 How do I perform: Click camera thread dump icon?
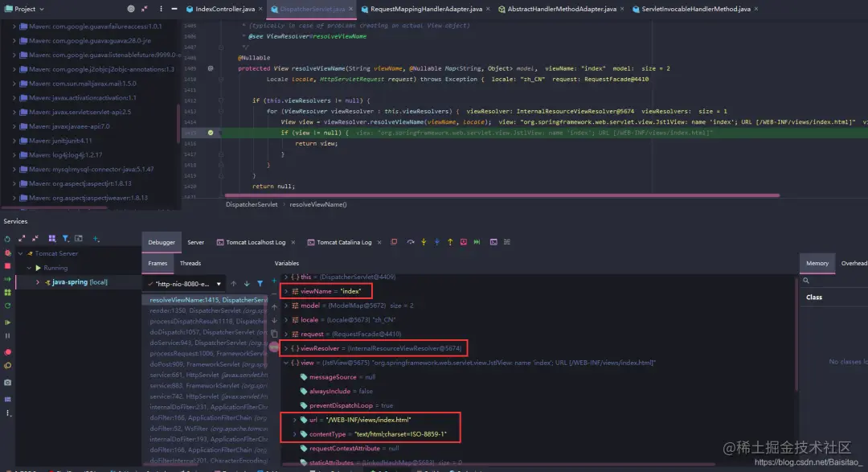(8, 383)
